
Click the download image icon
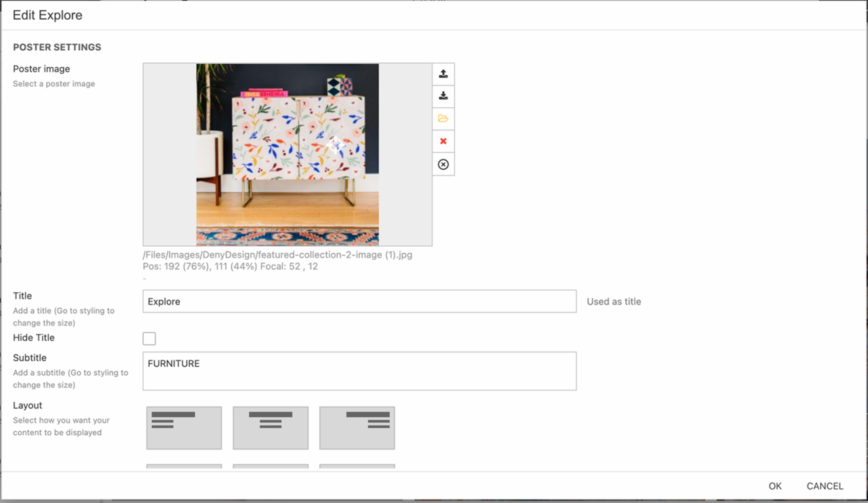point(443,96)
